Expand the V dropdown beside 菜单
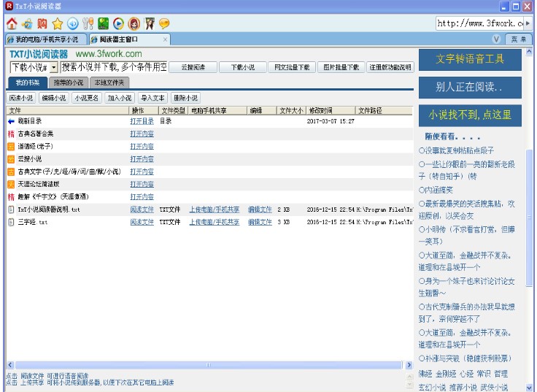 496,39
